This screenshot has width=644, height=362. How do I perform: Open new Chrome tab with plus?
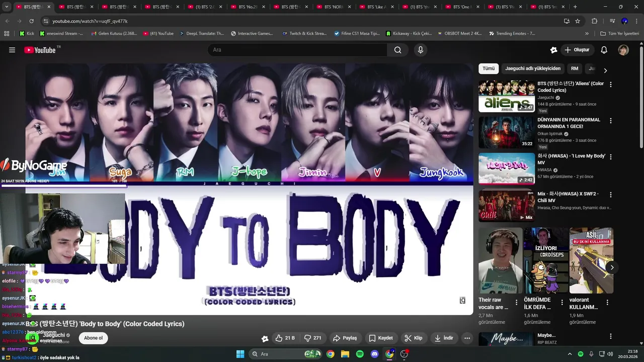click(575, 7)
